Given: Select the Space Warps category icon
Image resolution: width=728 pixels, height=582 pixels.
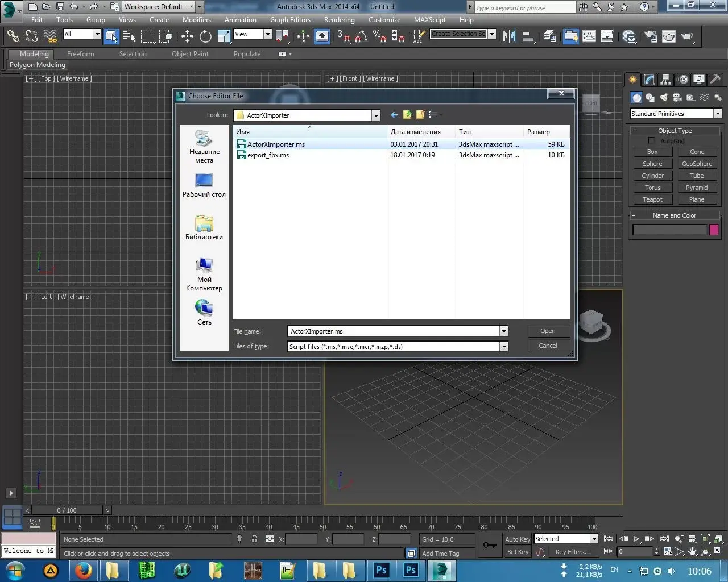Looking at the screenshot, I should (x=704, y=98).
